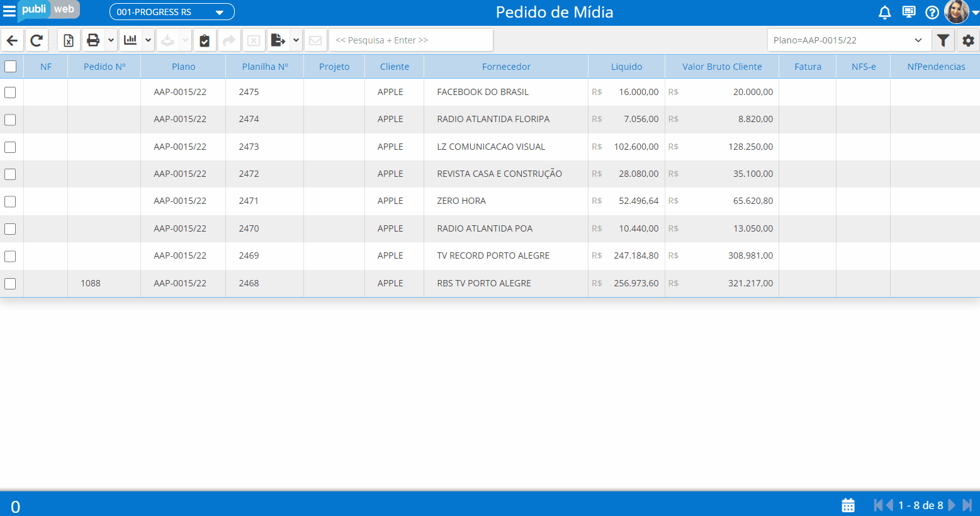980x516 pixels.
Task: Click the selected count 0 in footer
Action: (16, 507)
